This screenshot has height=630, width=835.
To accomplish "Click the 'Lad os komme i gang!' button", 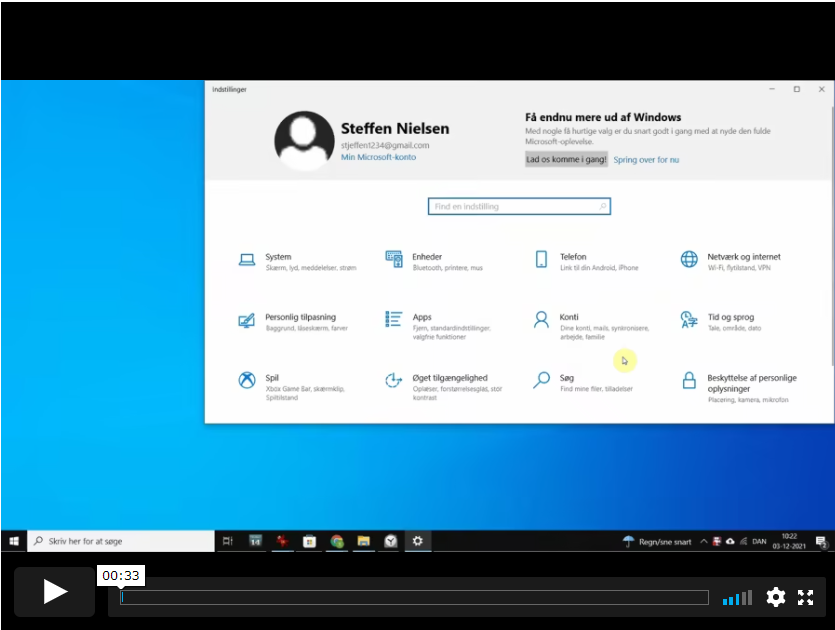I will 566,159.
